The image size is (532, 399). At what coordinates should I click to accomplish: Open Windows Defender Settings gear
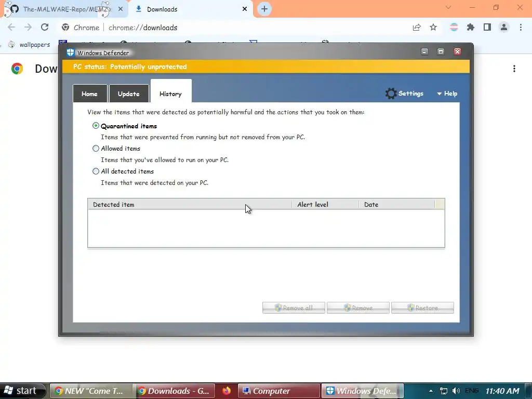point(391,94)
